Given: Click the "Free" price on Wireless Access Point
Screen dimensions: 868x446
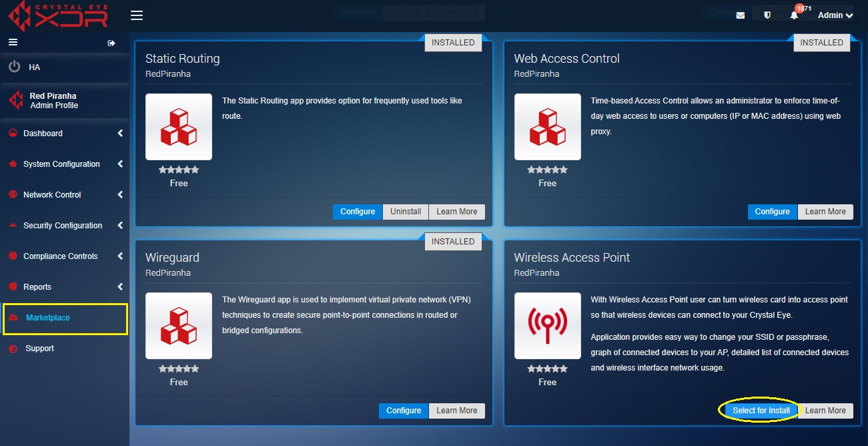Looking at the screenshot, I should coord(548,383).
